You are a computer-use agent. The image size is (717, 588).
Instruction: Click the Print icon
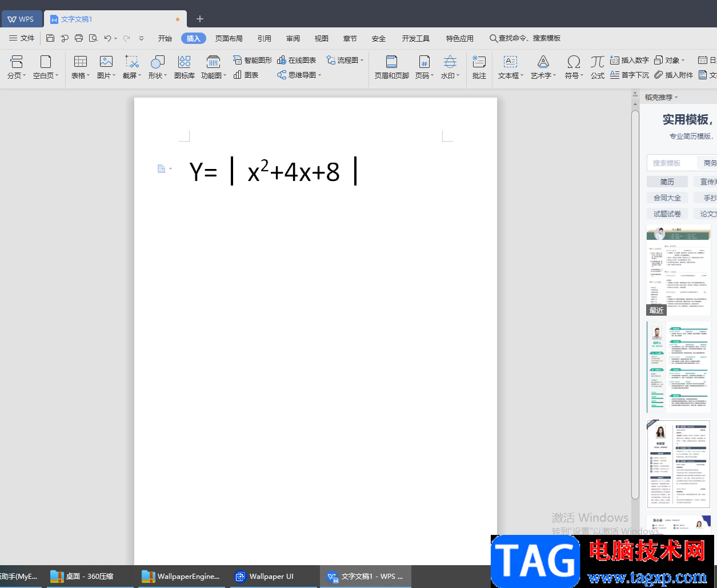pyautogui.click(x=79, y=38)
